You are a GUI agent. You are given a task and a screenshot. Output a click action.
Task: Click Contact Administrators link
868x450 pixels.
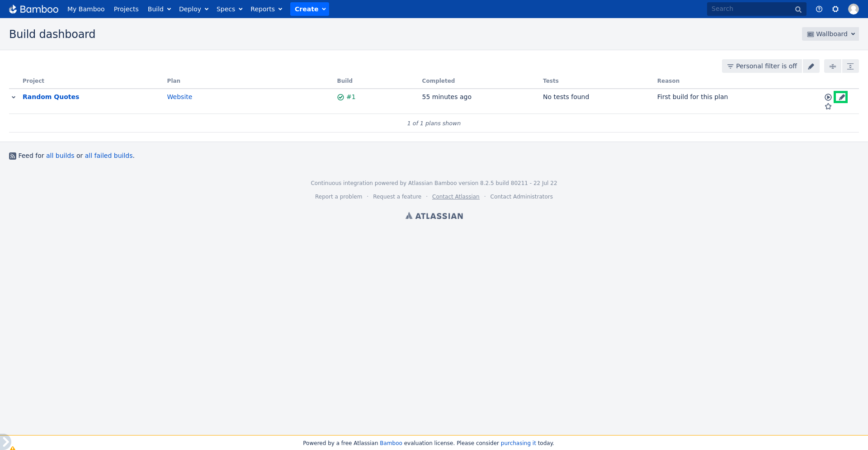(x=521, y=197)
